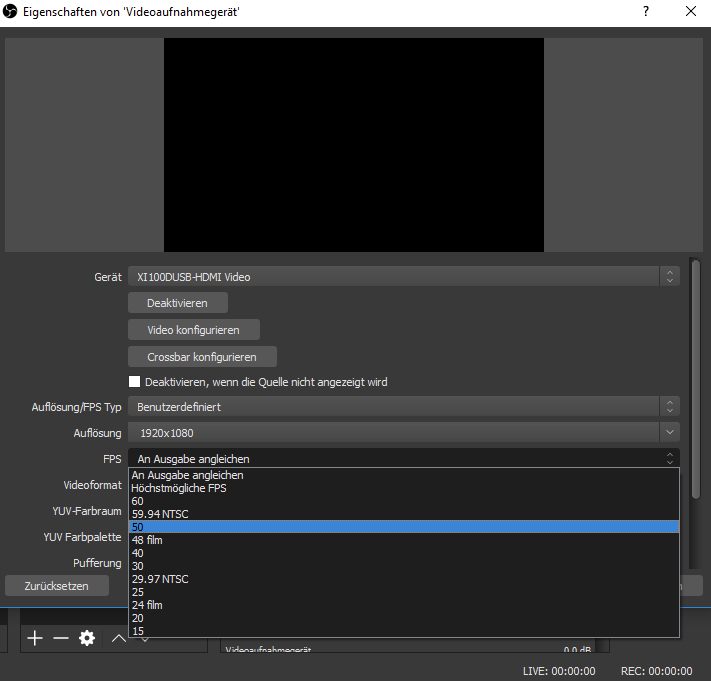Open the Auflösung 1920x1080 dropdown
The image size is (711, 681).
coord(403,433)
